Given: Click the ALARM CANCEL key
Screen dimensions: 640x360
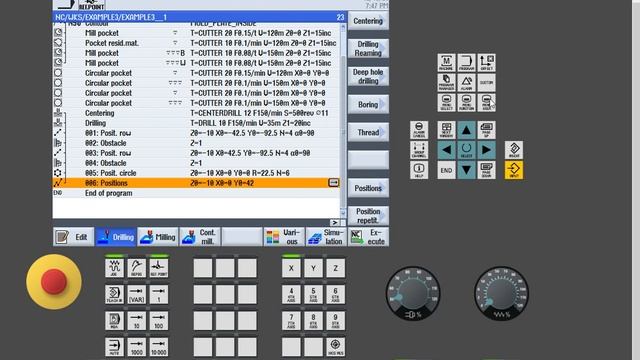Looking at the screenshot, I should pos(419,130).
